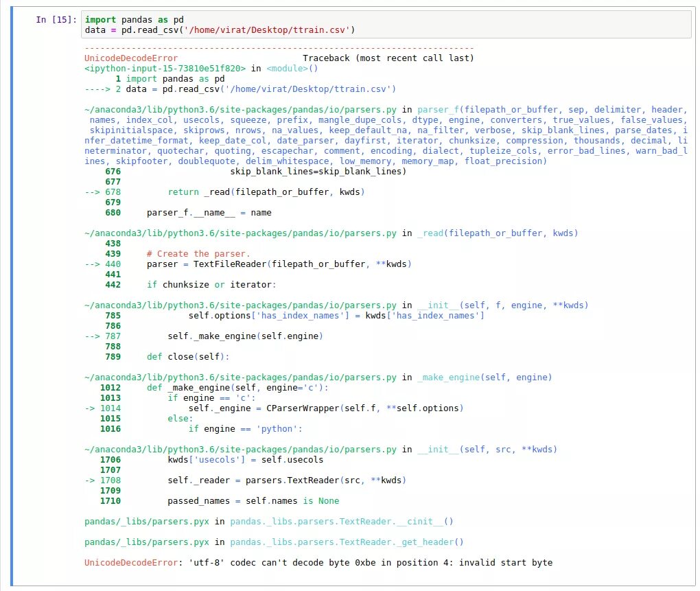The height and width of the screenshot is (591, 700).
Task: Click the '_read(filepath_or_buffer, kwds)' frame header
Action: tap(498, 233)
